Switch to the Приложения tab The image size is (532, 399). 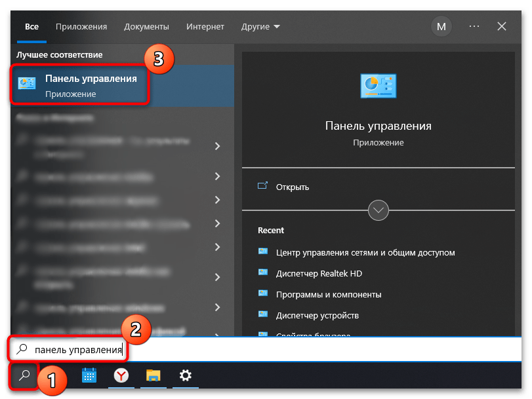(x=81, y=27)
